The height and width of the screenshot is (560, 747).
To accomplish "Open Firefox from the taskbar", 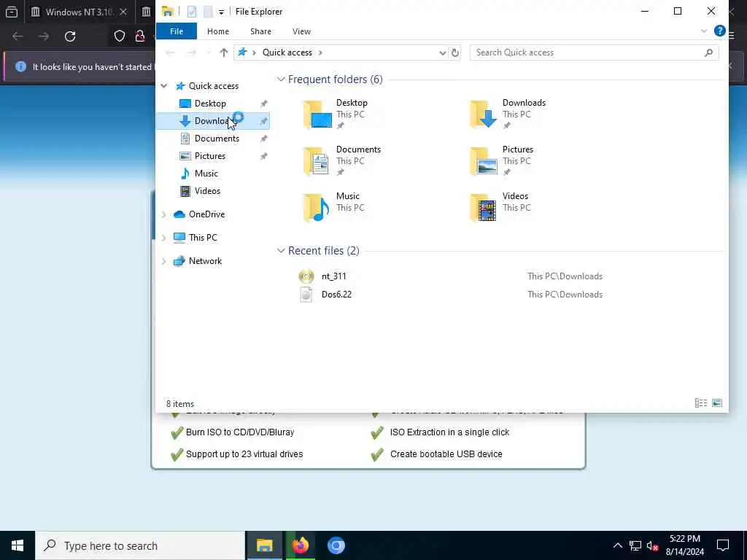I will (x=300, y=545).
